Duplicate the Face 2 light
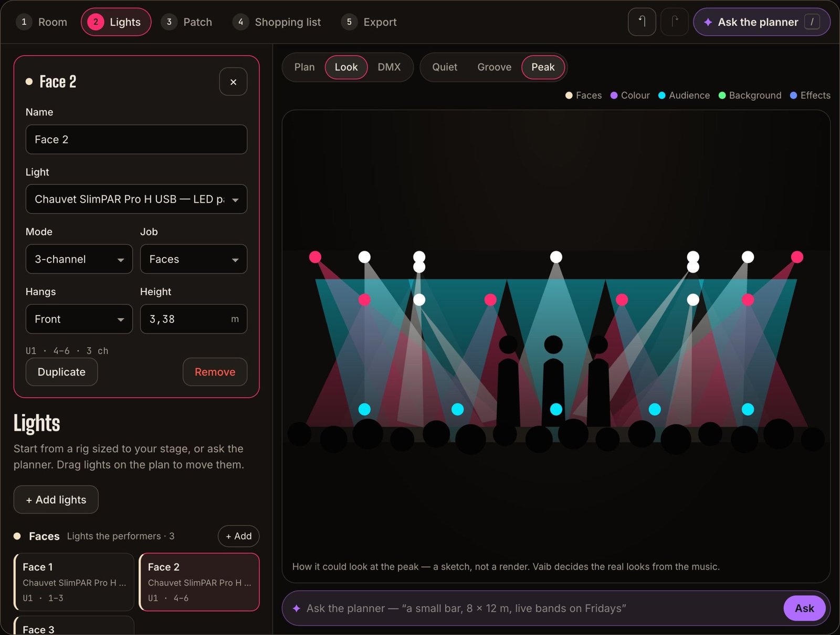This screenshot has height=635, width=840. tap(61, 372)
